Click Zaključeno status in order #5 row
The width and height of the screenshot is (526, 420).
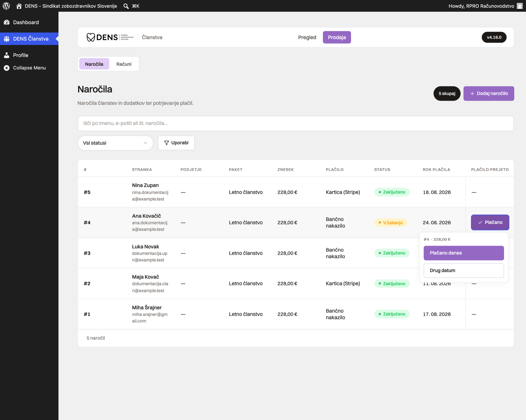[392, 192]
